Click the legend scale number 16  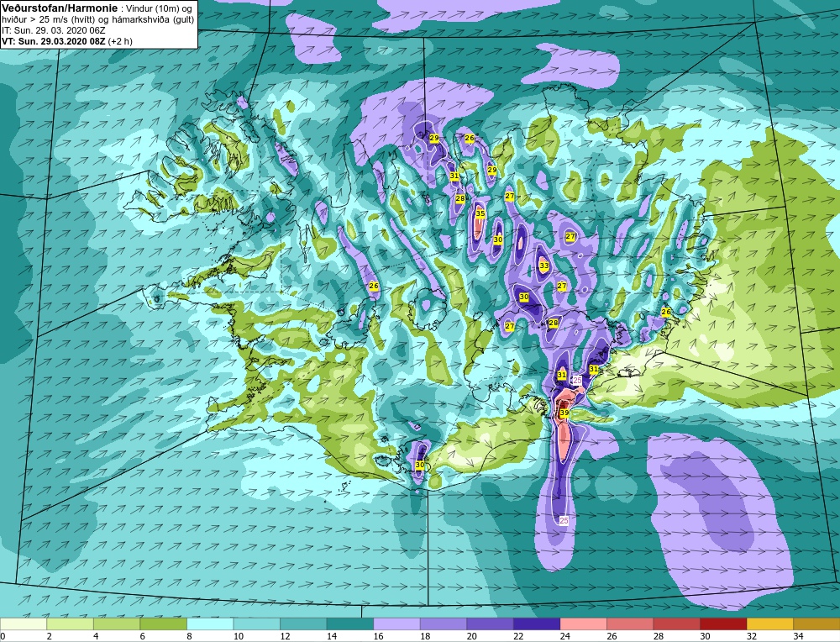pyautogui.click(x=378, y=636)
